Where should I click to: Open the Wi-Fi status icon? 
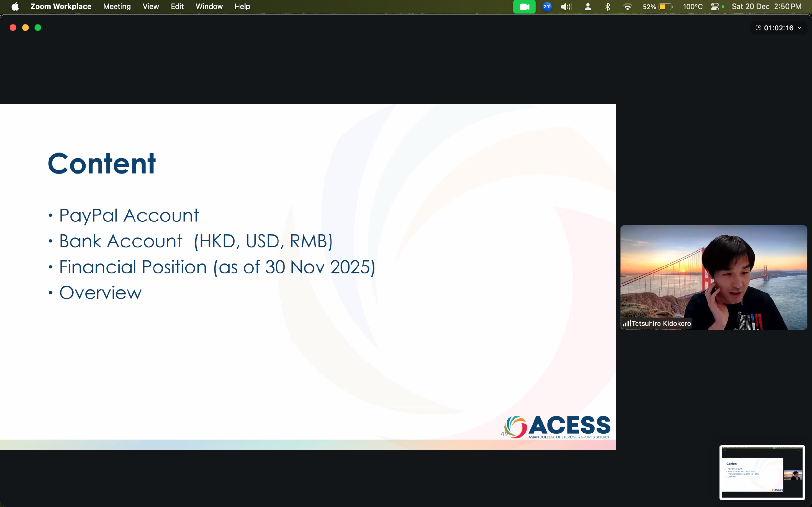(x=627, y=7)
